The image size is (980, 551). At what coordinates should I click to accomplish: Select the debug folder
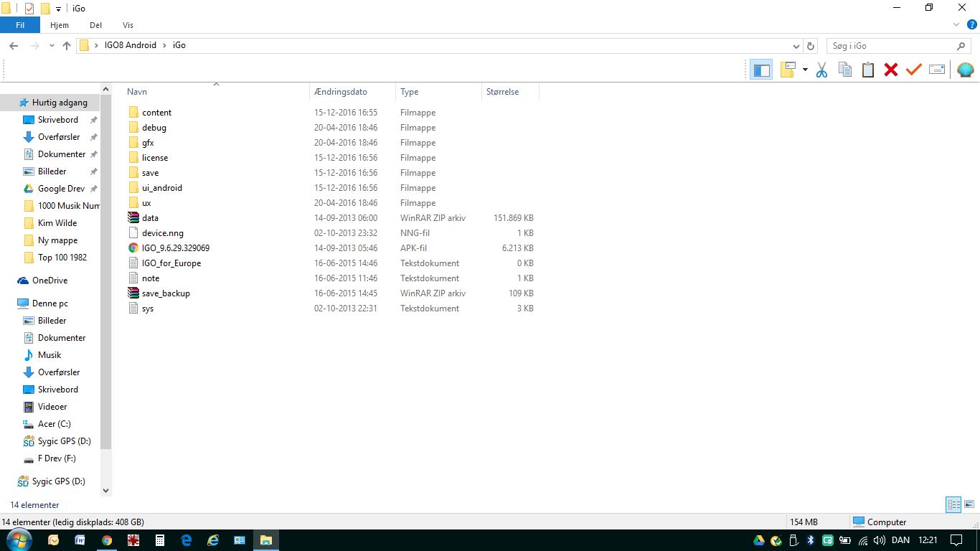(154, 128)
